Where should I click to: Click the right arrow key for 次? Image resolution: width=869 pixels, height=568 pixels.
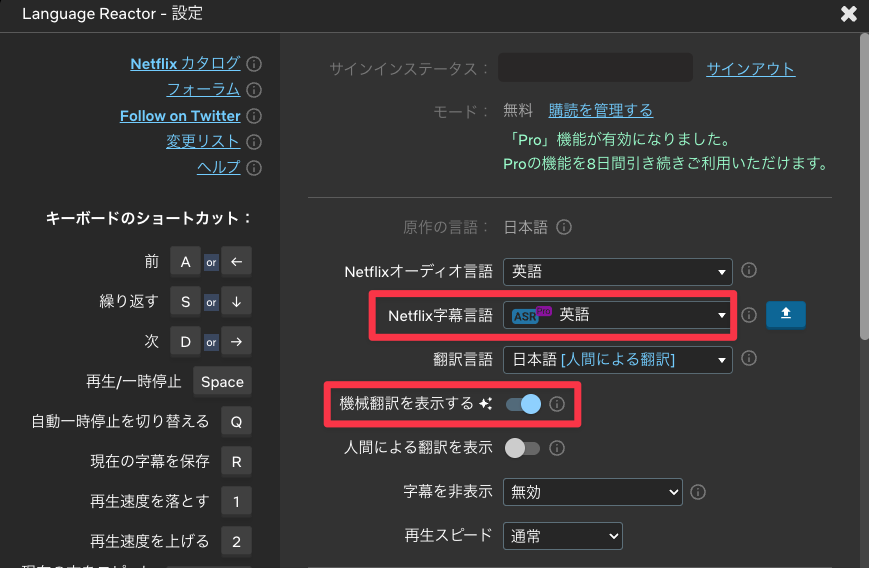click(237, 341)
